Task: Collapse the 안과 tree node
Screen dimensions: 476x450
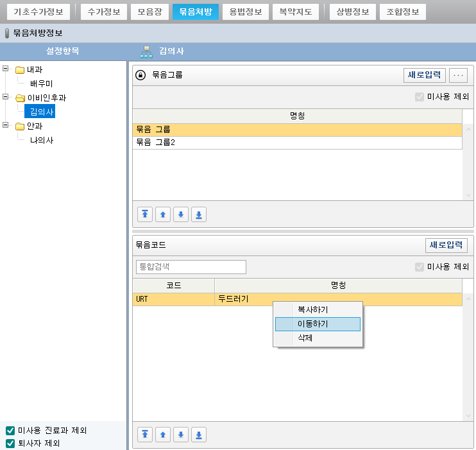Action: 6,126
